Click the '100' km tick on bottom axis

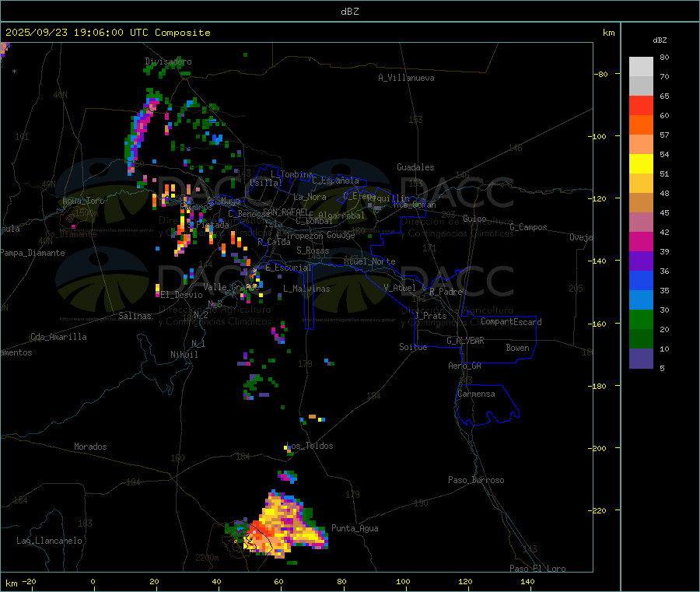pos(403,581)
